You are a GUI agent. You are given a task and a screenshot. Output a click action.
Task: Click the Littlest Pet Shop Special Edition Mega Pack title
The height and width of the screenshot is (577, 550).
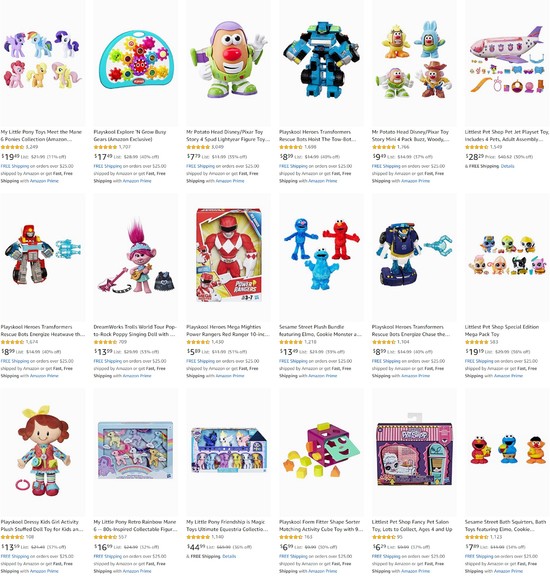(502, 330)
